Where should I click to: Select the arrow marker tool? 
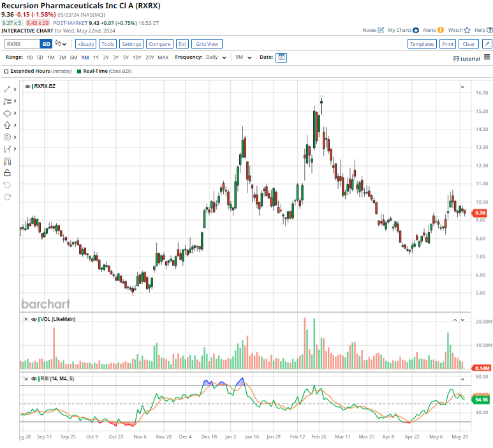(x=8, y=125)
